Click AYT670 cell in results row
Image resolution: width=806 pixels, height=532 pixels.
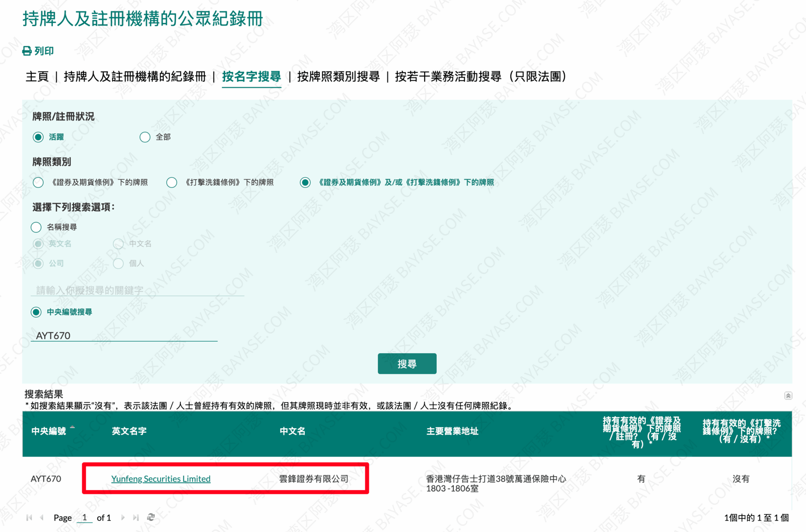pos(46,479)
